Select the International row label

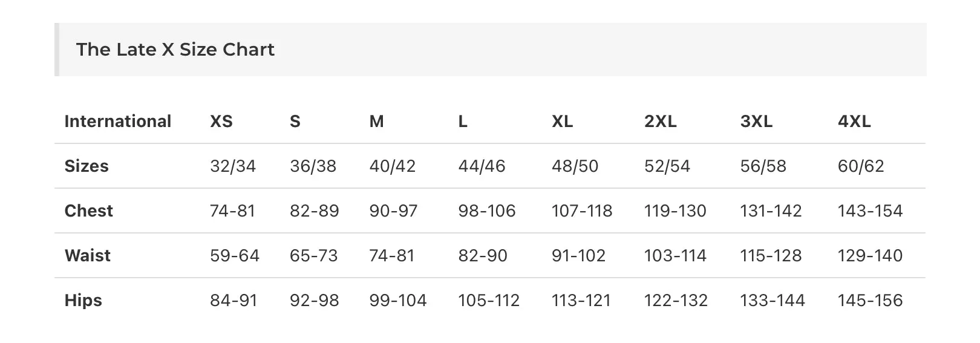coord(118,122)
